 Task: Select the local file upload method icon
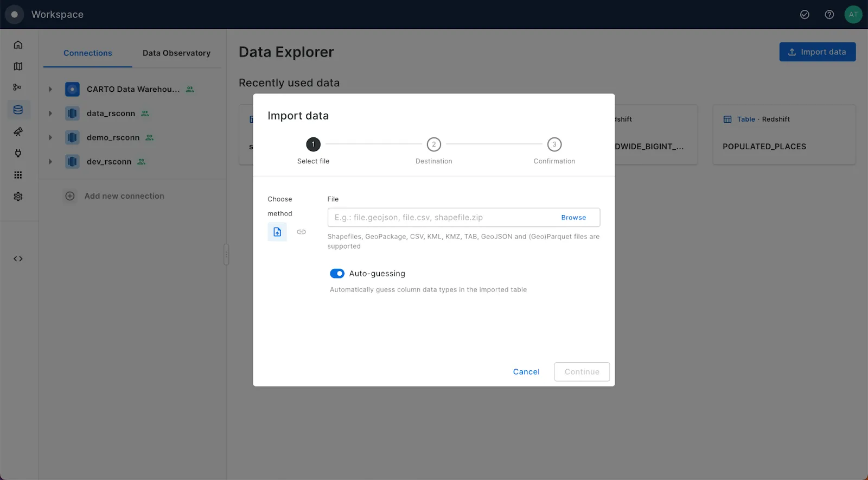[277, 232]
